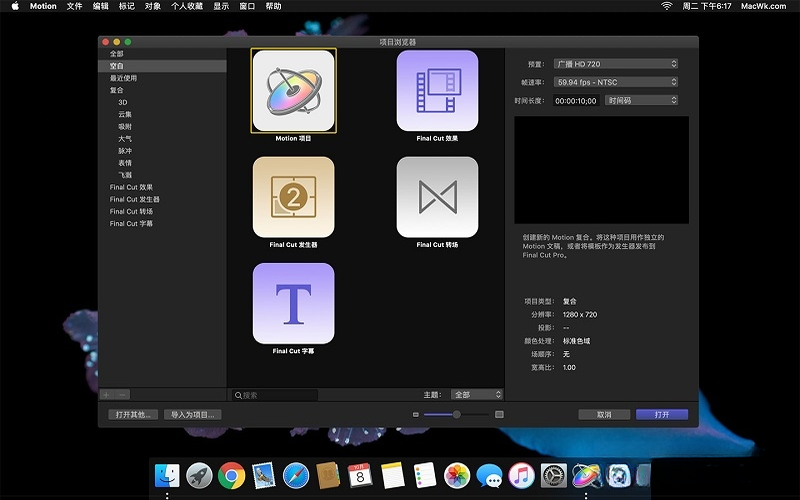Open Calendar in the Dock

pos(360,476)
